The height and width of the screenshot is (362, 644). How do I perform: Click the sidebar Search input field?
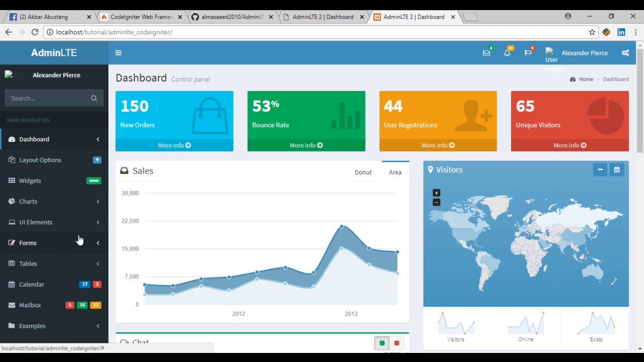pos(48,99)
